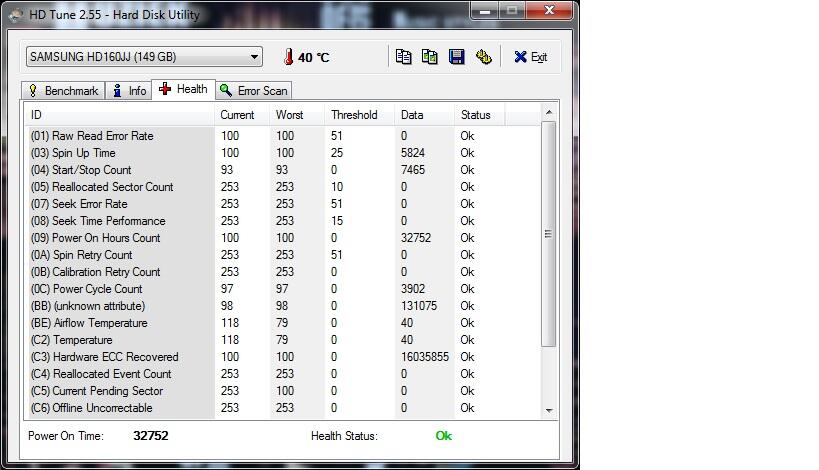Click the copy screenshot icon

coord(429,57)
